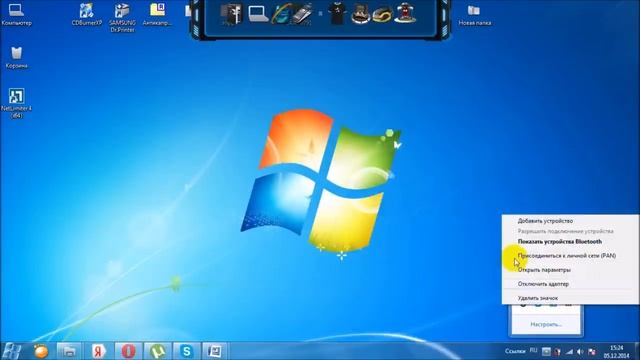Image resolution: width=640 pixels, height=360 pixels.
Task: Click the first dark icon in the top dock
Action: click(x=231, y=14)
